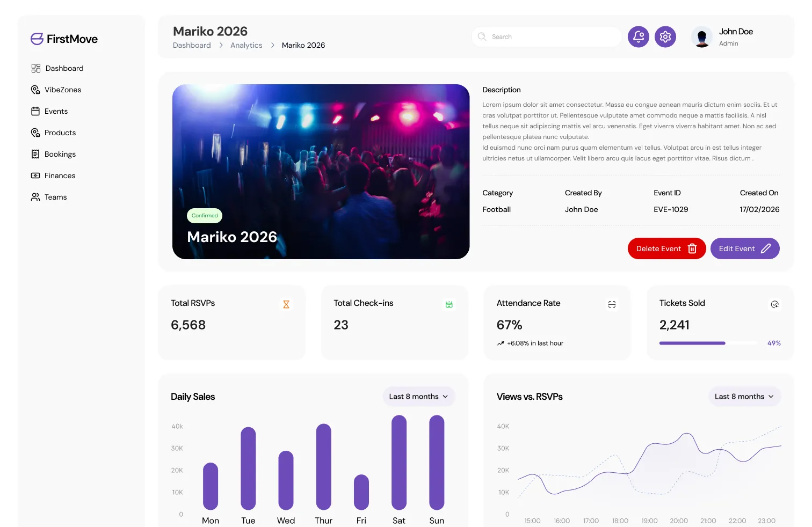Click the Tickets Sold progress bar
Screen dimensions: 812x527
[709, 343]
